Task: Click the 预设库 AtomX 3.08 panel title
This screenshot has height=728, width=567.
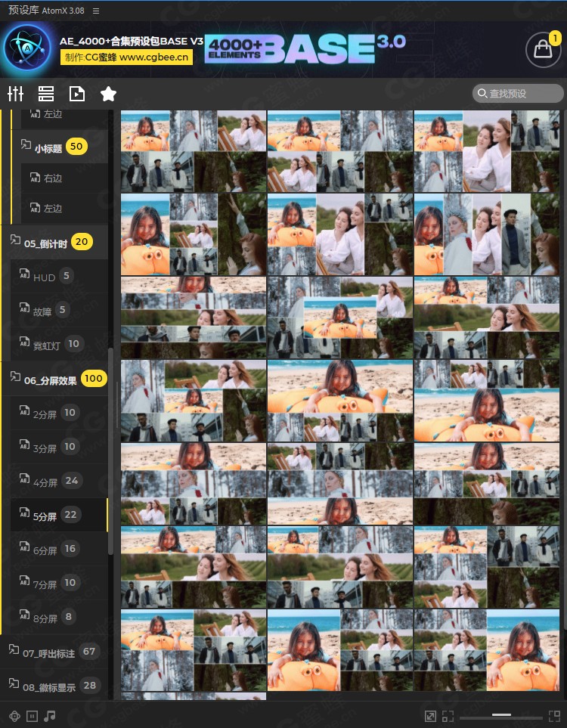Action: click(x=46, y=11)
